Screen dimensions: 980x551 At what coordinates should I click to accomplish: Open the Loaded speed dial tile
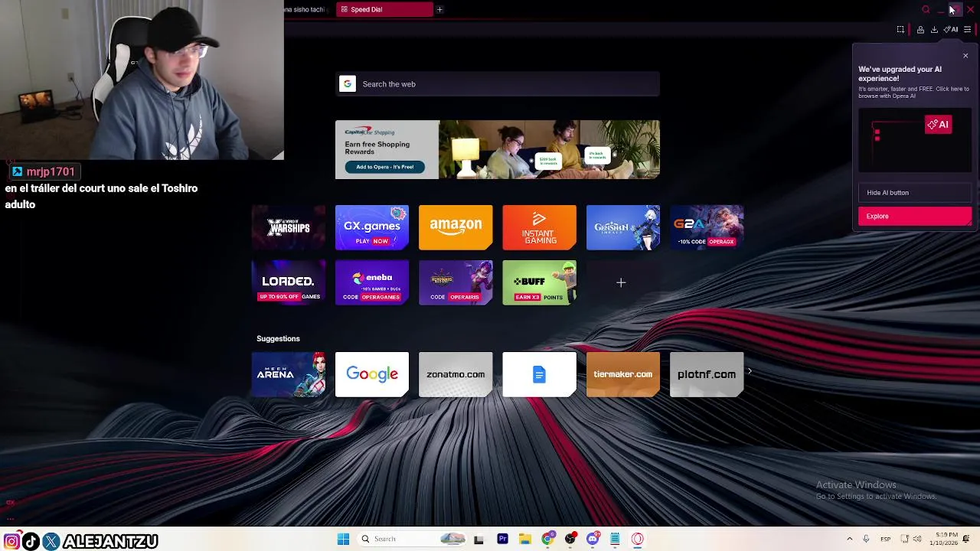[x=289, y=282]
